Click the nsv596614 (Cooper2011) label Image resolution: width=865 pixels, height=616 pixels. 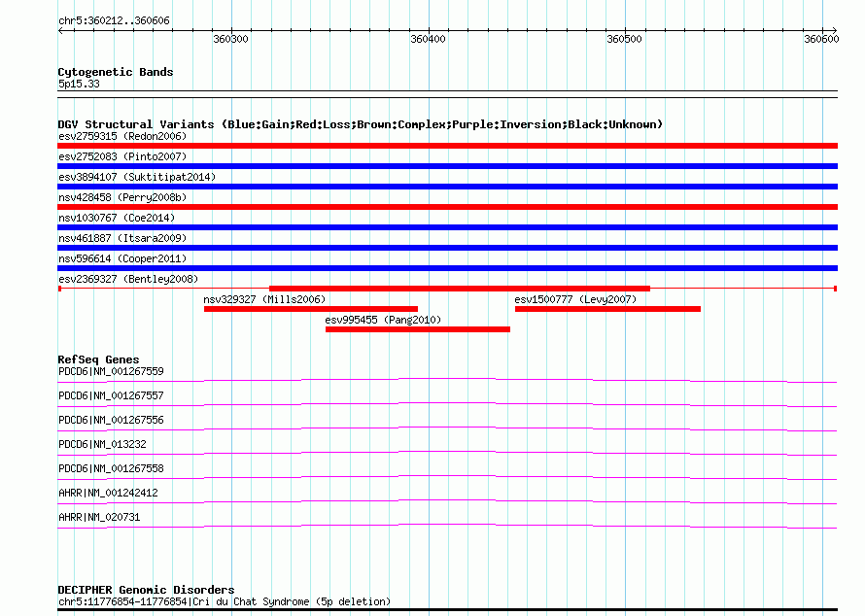[x=122, y=258]
